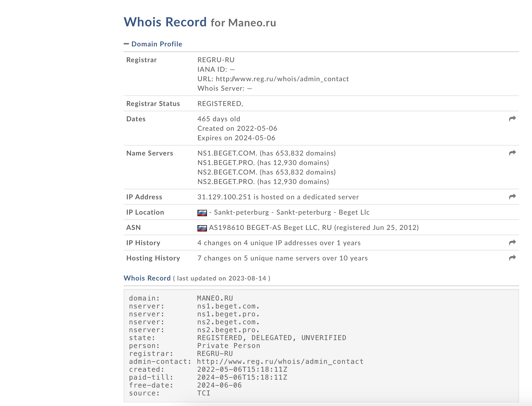
Task: Click the REGISTERED, registrar status value
Action: point(220,104)
